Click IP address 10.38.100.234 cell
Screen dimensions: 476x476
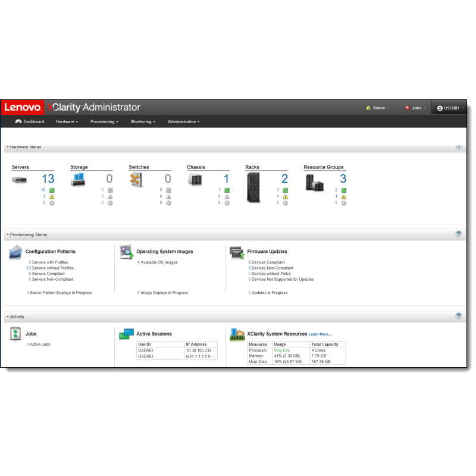[201, 350]
